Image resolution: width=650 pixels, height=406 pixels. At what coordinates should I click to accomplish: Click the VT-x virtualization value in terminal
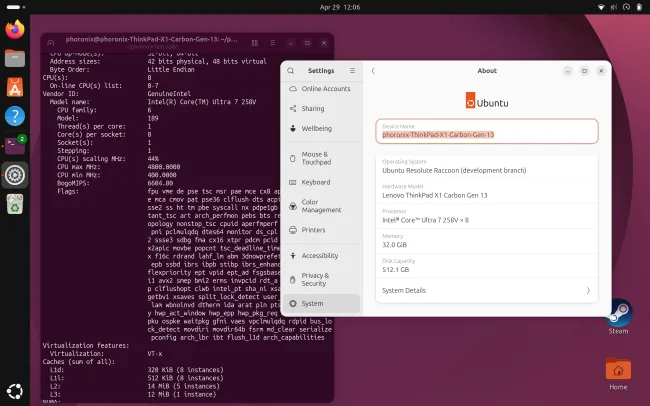click(155, 354)
